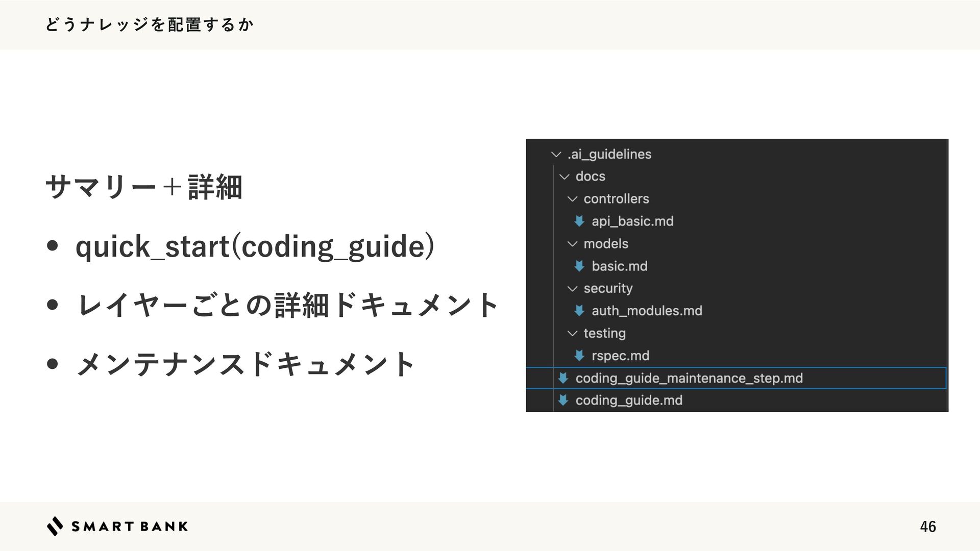The width and height of the screenshot is (980, 551).
Task: Click the markdown icon beside basic.md
Action: (x=579, y=266)
